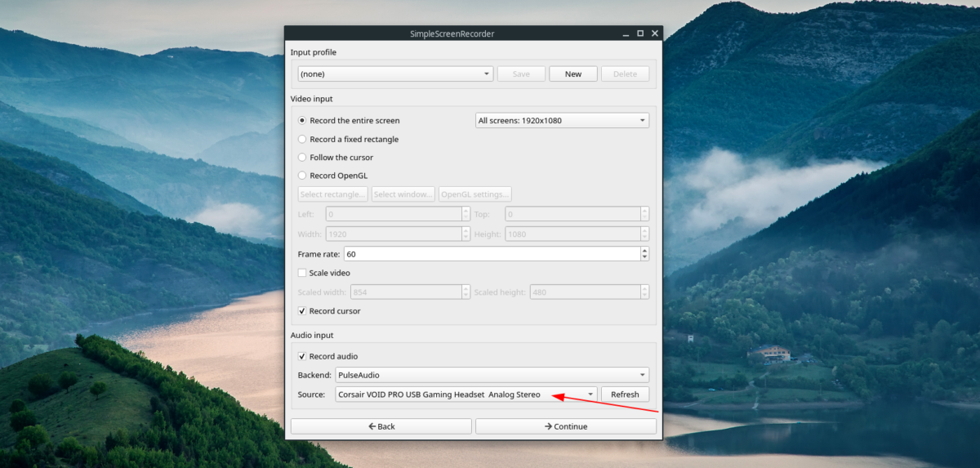The height and width of the screenshot is (468, 980).
Task: Click the OpenGL settings... button
Action: [475, 194]
